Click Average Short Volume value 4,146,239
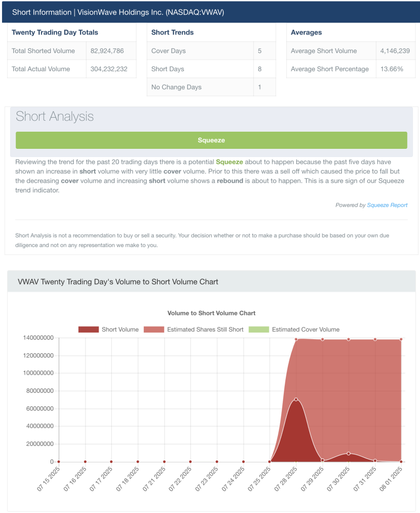420x513 pixels. point(395,51)
